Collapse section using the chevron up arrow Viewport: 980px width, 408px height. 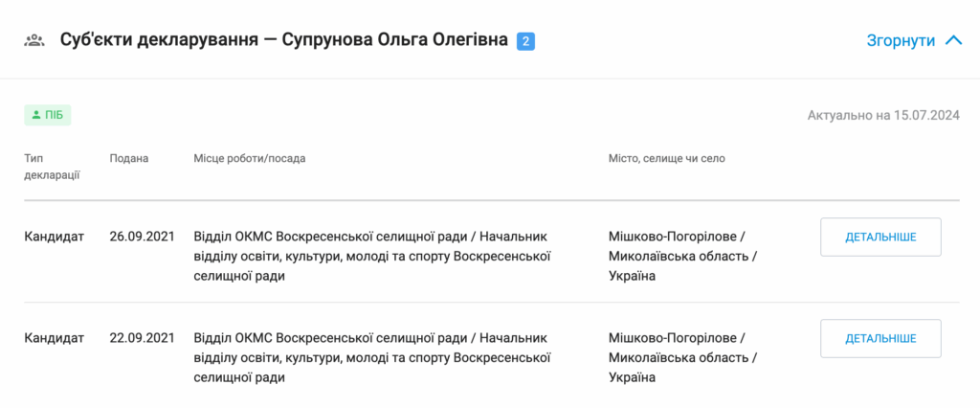[952, 40]
